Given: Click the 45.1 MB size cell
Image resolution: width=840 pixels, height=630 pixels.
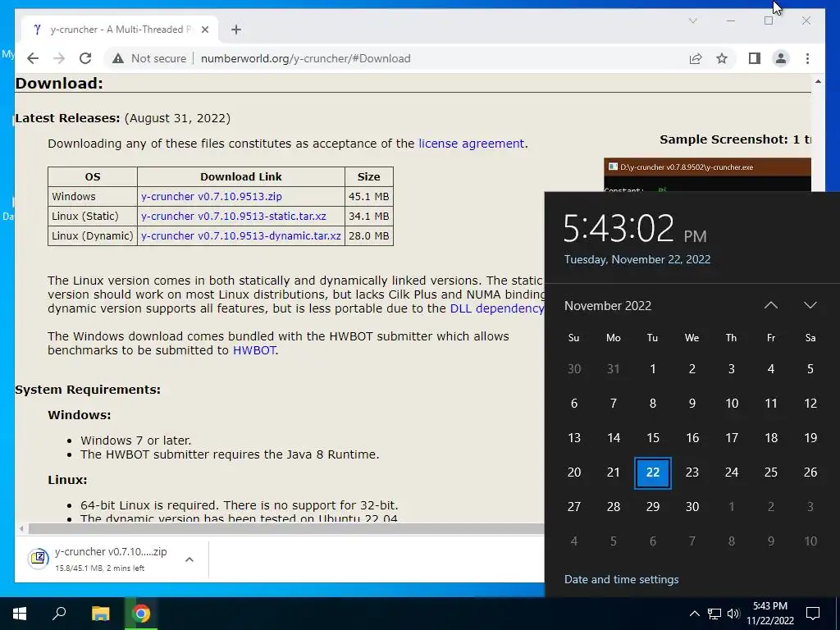Looking at the screenshot, I should coord(369,197).
